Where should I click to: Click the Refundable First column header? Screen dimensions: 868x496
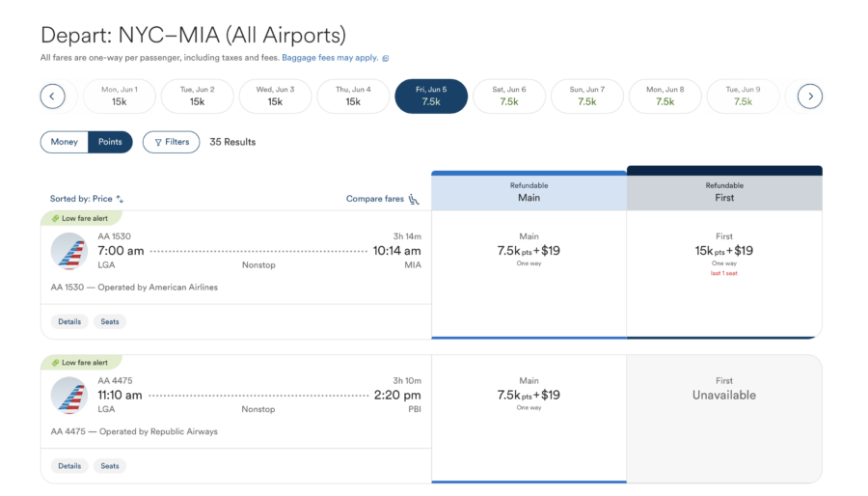click(x=724, y=189)
